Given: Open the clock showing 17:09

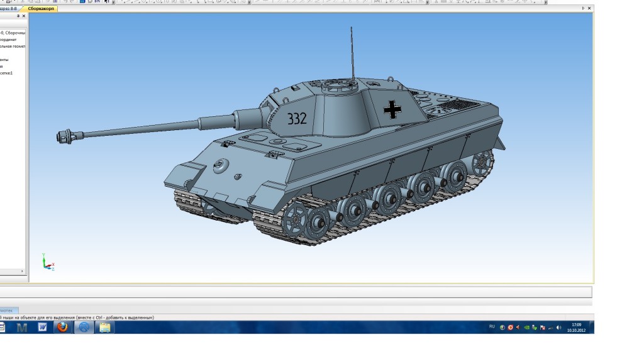Looking at the screenshot, I should [576, 327].
